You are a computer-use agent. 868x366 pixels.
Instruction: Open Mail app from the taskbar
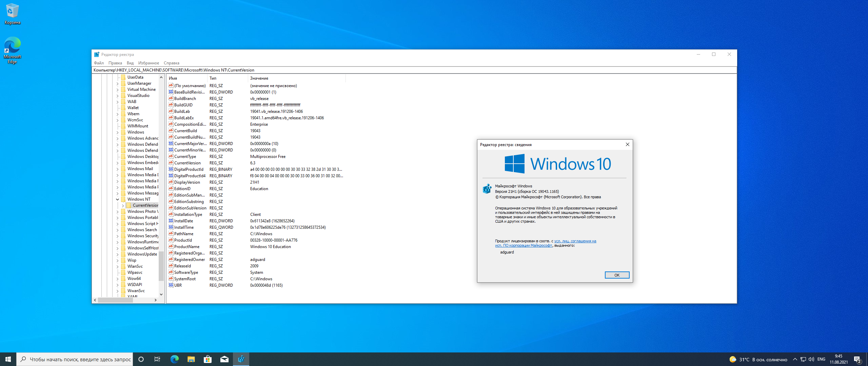pyautogui.click(x=224, y=359)
